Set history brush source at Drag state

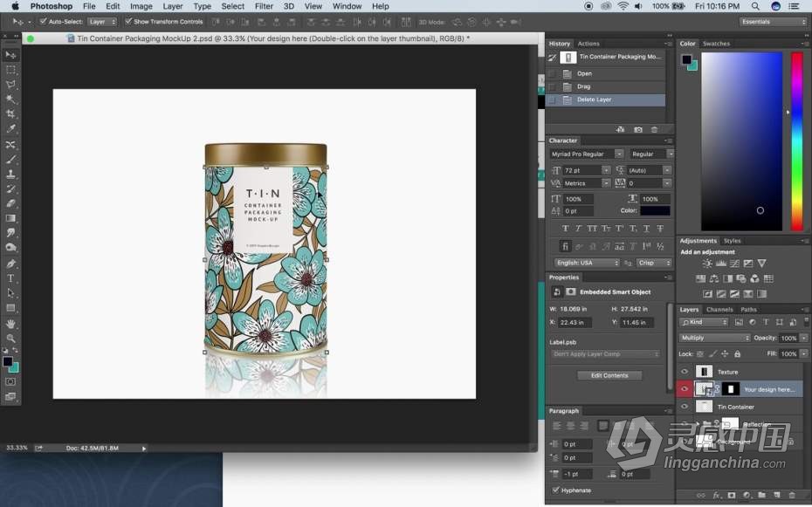pyautogui.click(x=552, y=86)
